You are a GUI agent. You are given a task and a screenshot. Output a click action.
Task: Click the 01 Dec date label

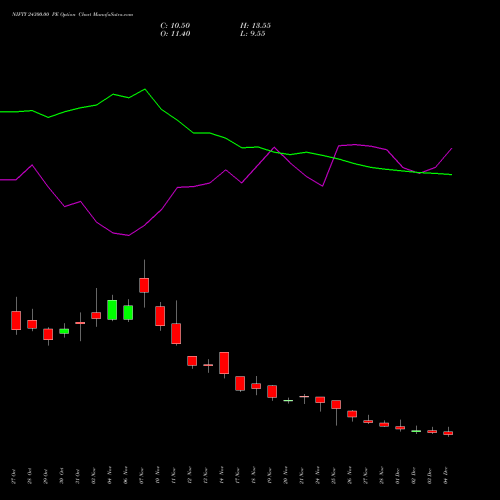397,476
